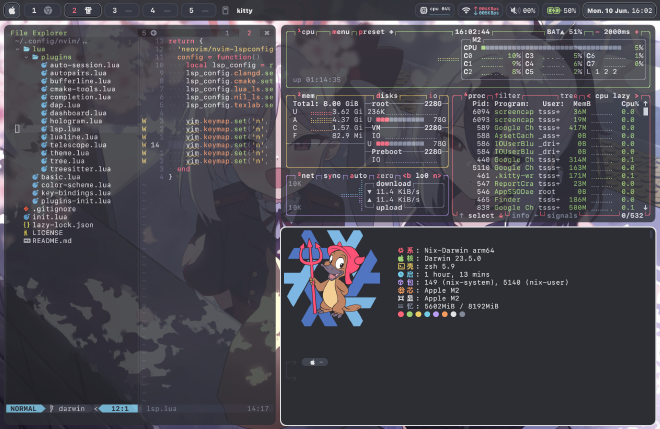The height and width of the screenshot is (429, 660).
Task: Switch to workspace 1
Action: [x=43, y=11]
